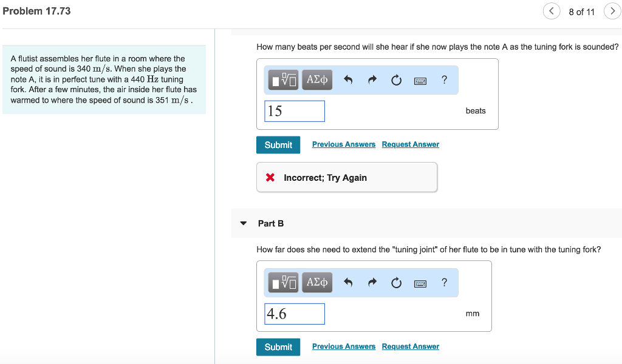Image resolution: width=622 pixels, height=364 pixels.
Task: Open keyboard shortcuts in Part B toolbar
Action: pos(420,283)
